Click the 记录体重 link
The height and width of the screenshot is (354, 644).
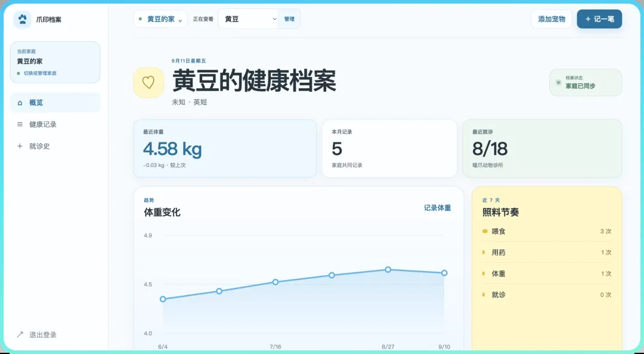(437, 208)
